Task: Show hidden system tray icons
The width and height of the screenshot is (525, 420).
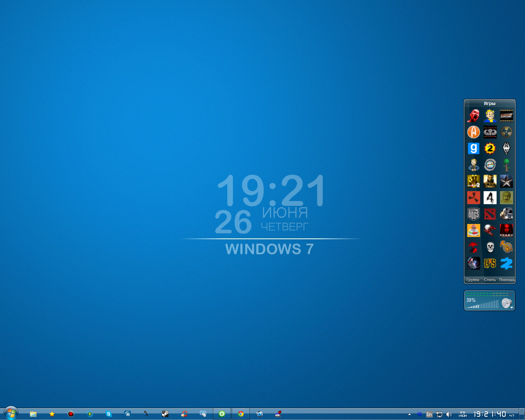Action: click(409, 414)
